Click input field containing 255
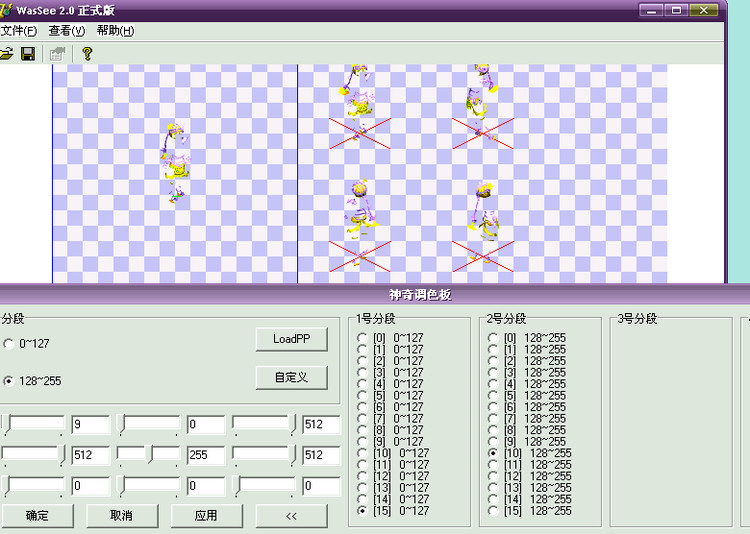 click(x=206, y=455)
